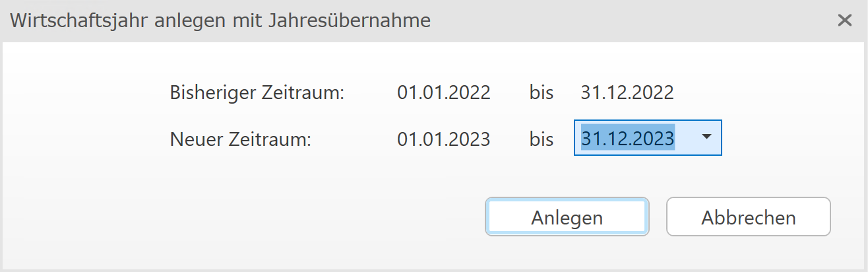Show date choices for the new period end
Screen dimensions: 868x272
click(706, 137)
